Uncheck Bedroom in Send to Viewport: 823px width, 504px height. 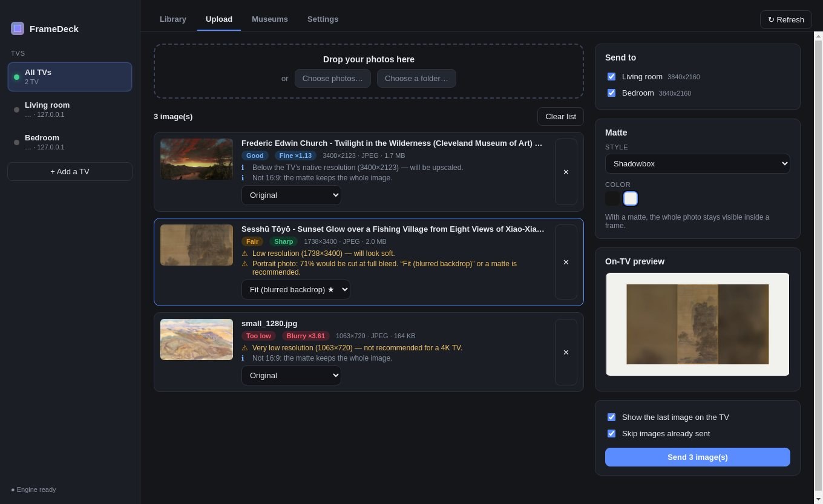[x=611, y=93]
